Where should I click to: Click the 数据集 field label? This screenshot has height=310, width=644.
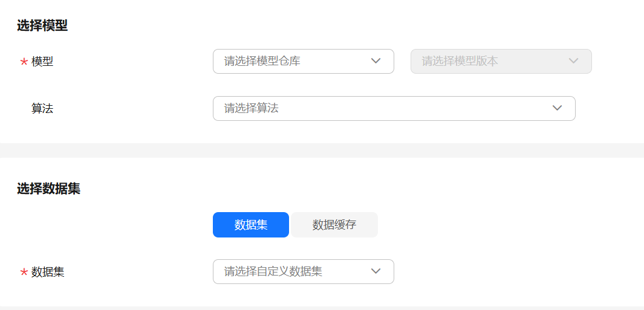[x=48, y=272]
